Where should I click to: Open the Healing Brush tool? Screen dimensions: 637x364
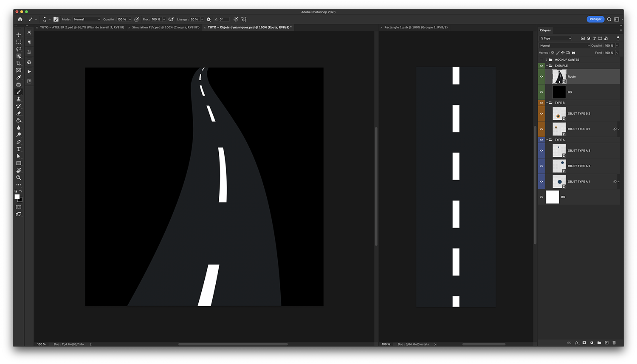[x=19, y=85]
